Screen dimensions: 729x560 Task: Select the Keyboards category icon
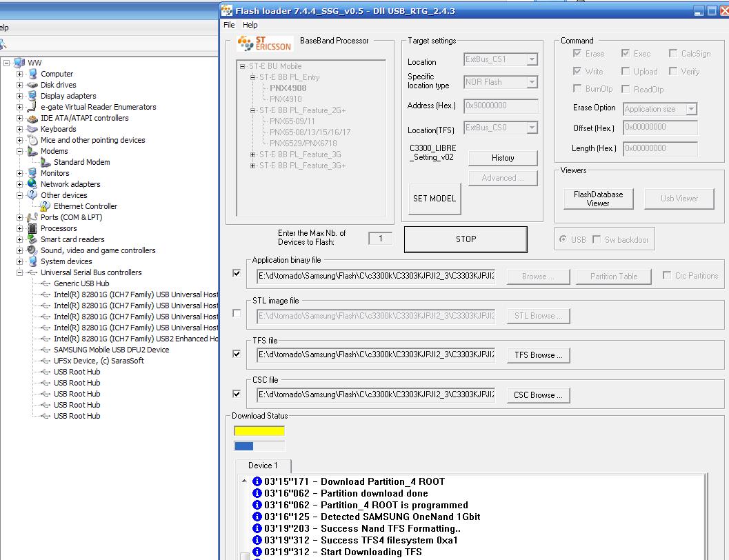(x=32, y=129)
